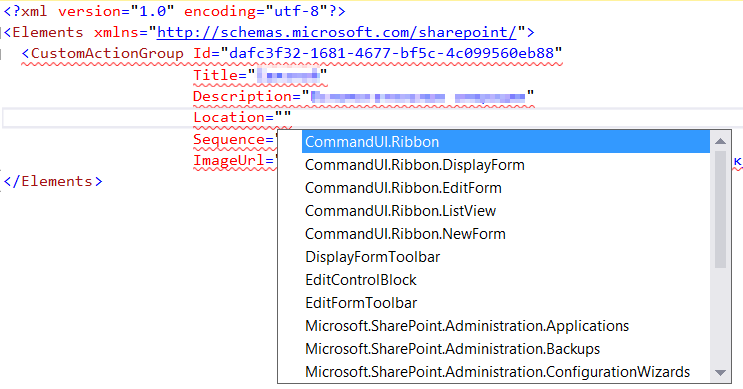Image resolution: width=743 pixels, height=389 pixels.
Task: Select CommandUI.Ribbon.ListView entry
Action: click(x=506, y=211)
